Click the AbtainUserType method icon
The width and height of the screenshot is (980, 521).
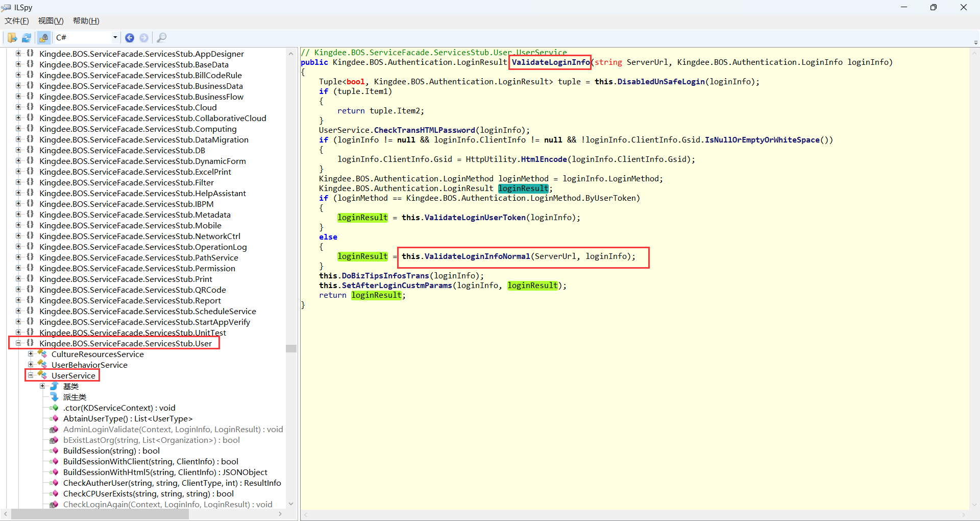[x=54, y=418]
